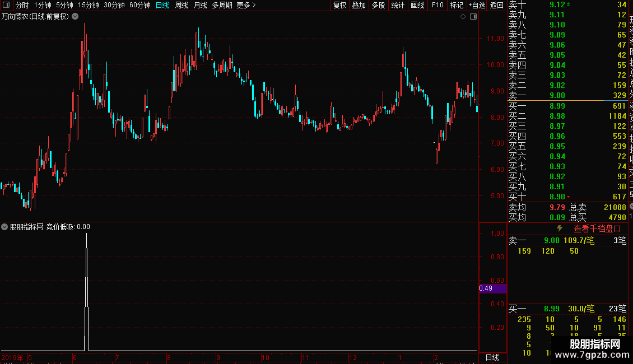
Task: Select the 买四 8.96 order row
Action: 567,136
